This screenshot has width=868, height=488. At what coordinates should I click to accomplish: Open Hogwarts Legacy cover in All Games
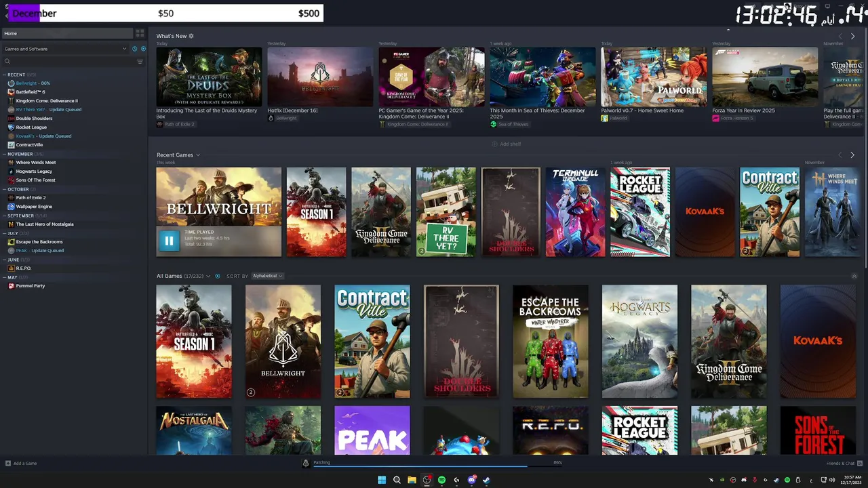[x=639, y=342]
